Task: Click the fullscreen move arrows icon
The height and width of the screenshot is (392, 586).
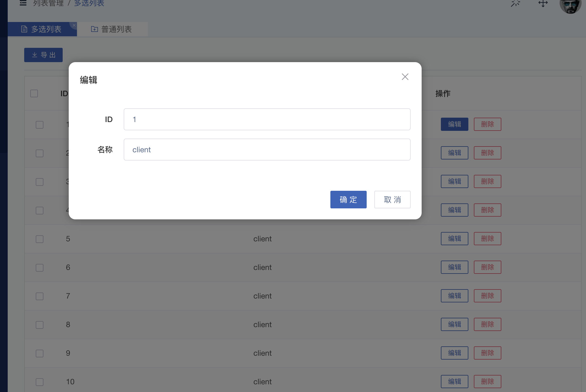Action: (543, 3)
